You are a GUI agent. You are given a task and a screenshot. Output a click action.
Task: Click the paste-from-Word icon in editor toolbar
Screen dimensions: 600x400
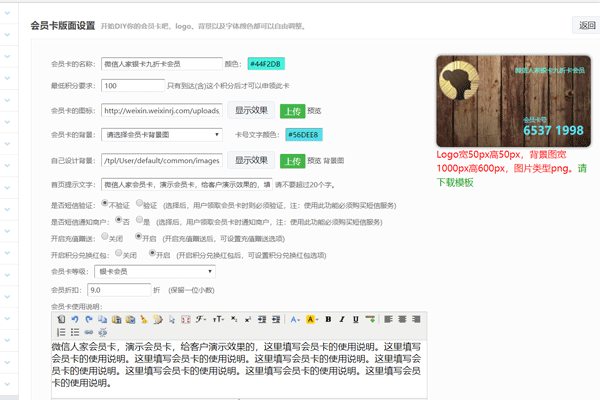[130, 319]
